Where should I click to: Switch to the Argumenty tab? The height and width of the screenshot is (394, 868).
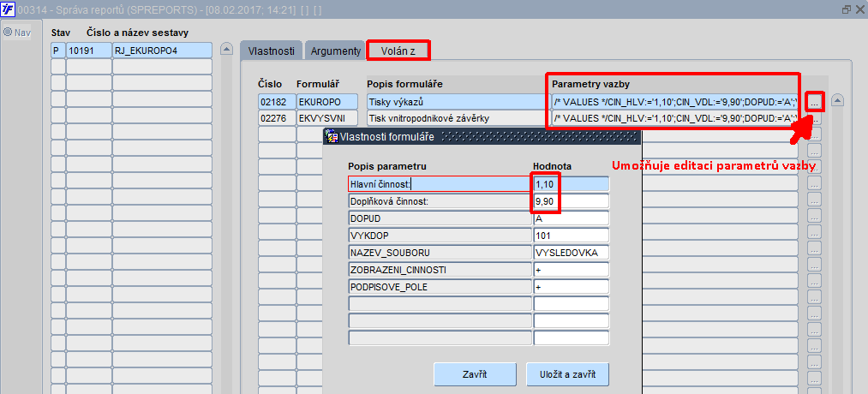336,51
